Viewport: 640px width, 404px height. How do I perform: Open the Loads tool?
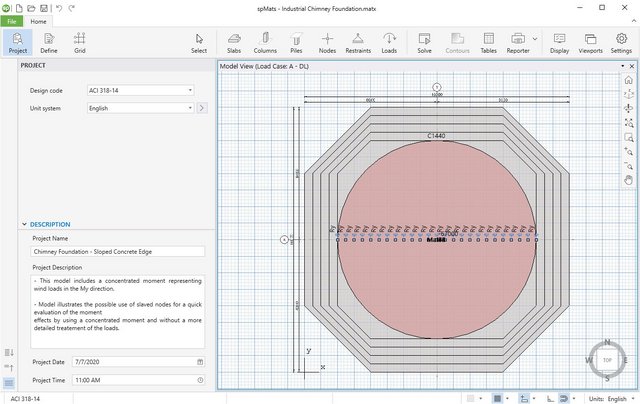point(389,43)
